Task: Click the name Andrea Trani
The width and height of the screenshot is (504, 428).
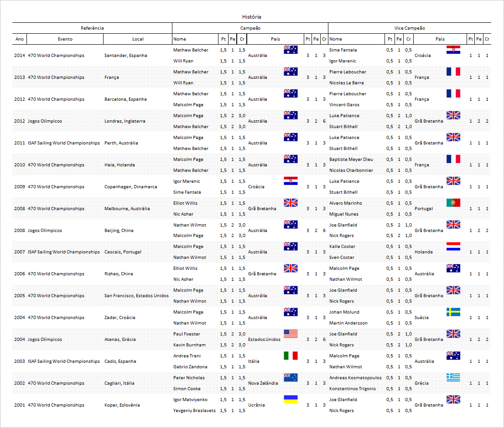Action: pyautogui.click(x=187, y=356)
